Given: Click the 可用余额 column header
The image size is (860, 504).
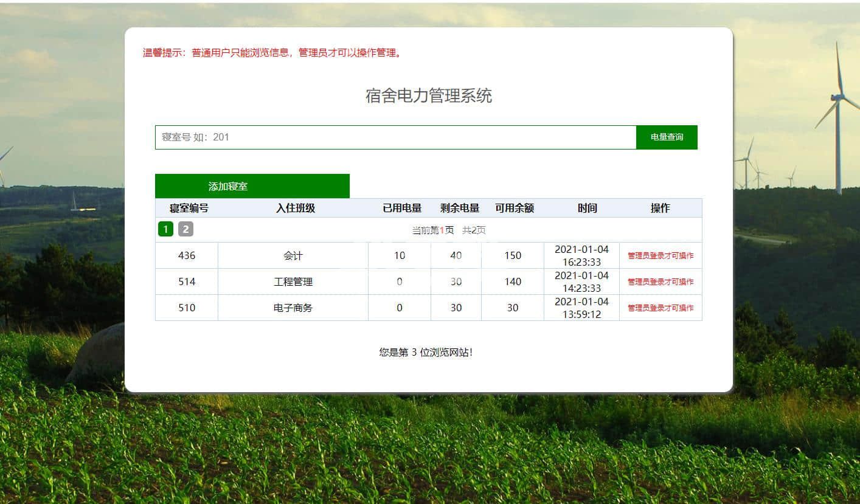Looking at the screenshot, I should tap(514, 208).
